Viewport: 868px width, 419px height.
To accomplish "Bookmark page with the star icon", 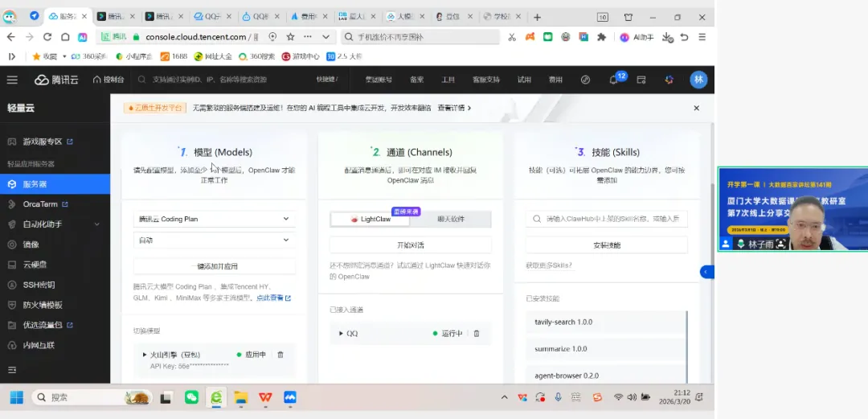I will 290,37.
